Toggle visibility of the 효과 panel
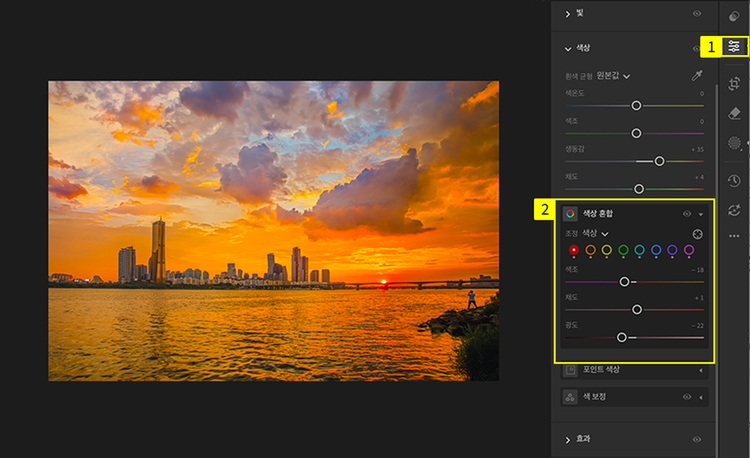The height and width of the screenshot is (458, 750). [x=697, y=439]
